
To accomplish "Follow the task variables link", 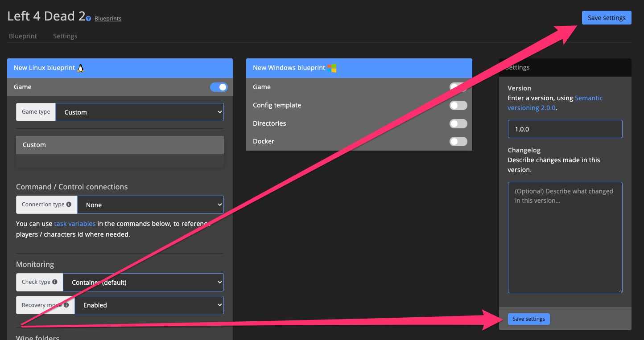I will 74,224.
